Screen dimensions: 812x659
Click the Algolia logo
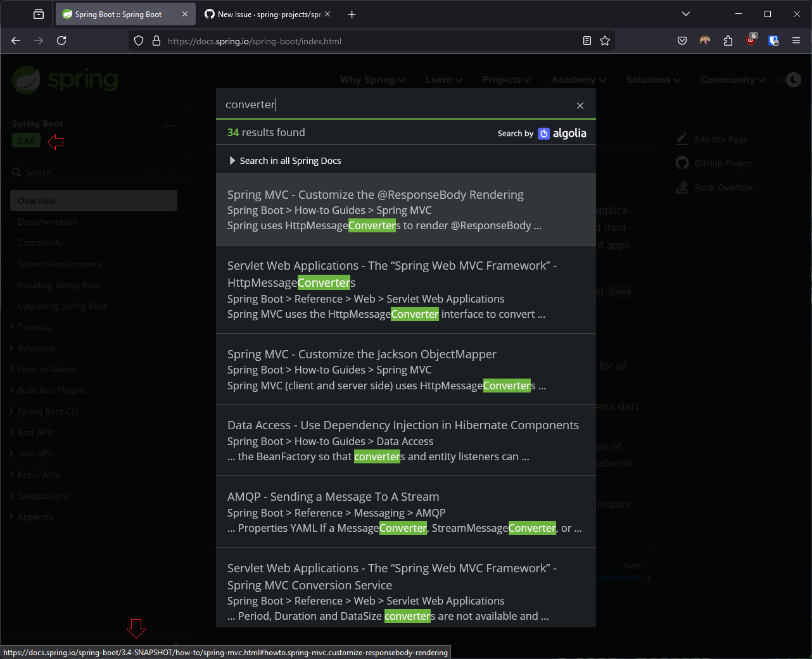[x=562, y=134]
